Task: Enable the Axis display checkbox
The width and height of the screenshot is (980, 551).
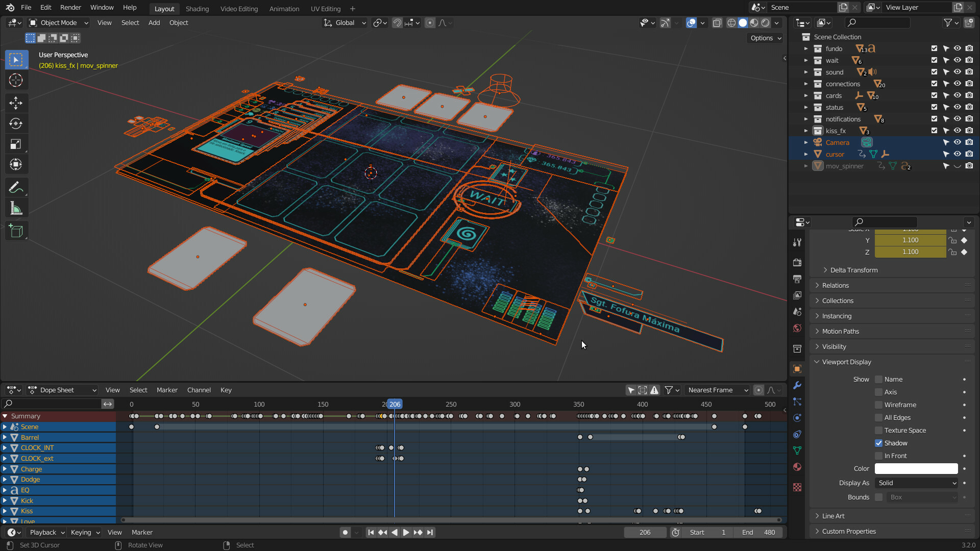Action: [878, 392]
